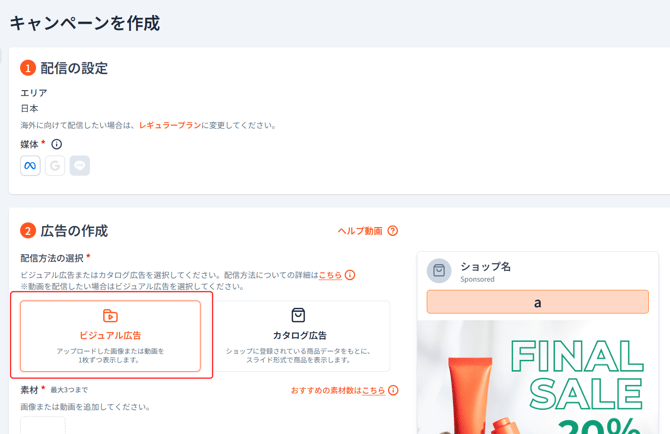
Task: Choose the ビジュアル広告 delivery option
Action: 111,336
